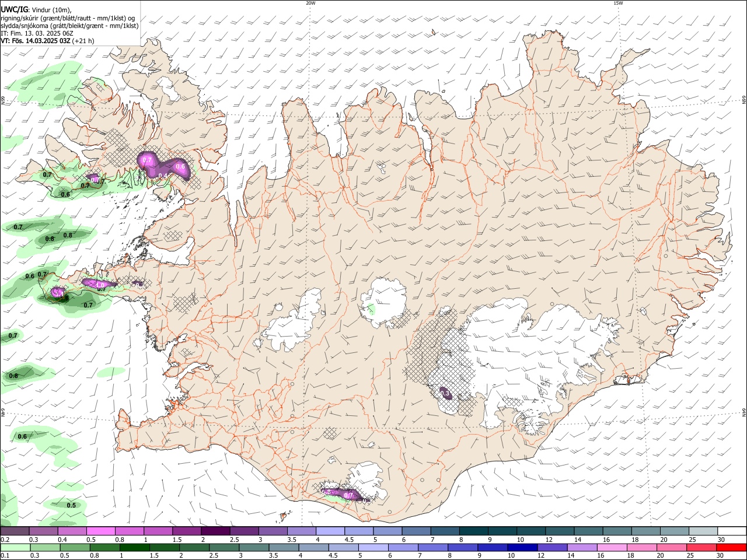Pick the purple 12 swatch, rain scale

[x=553, y=547]
